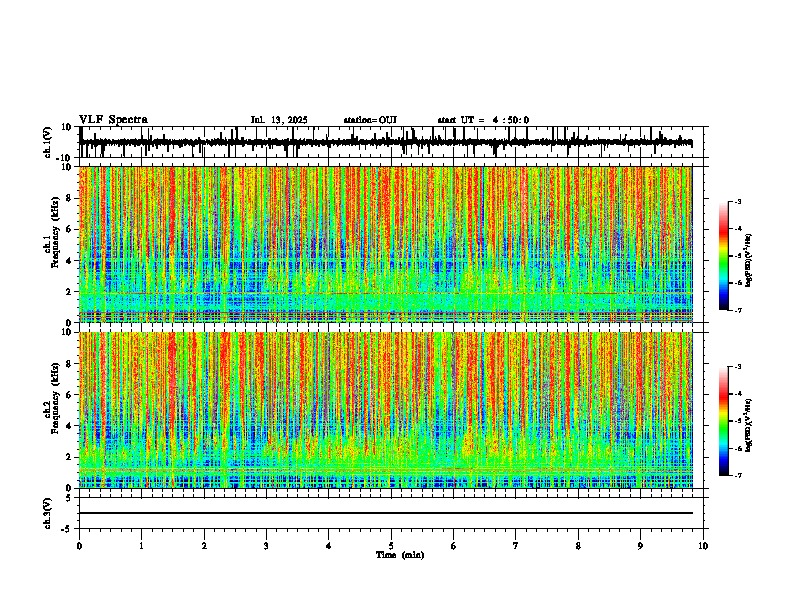
Task: Click the "VLF Spectra" plot title
Action: pyautogui.click(x=113, y=120)
